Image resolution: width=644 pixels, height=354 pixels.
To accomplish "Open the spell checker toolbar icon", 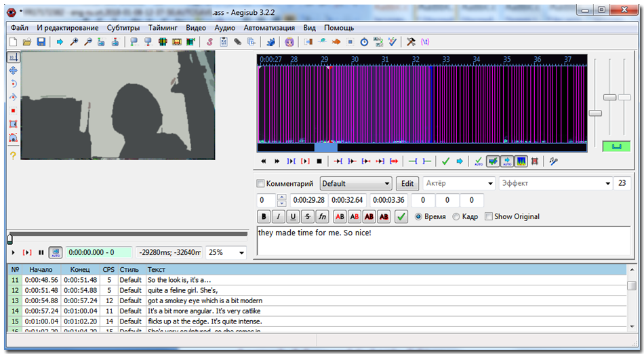I will coord(393,42).
